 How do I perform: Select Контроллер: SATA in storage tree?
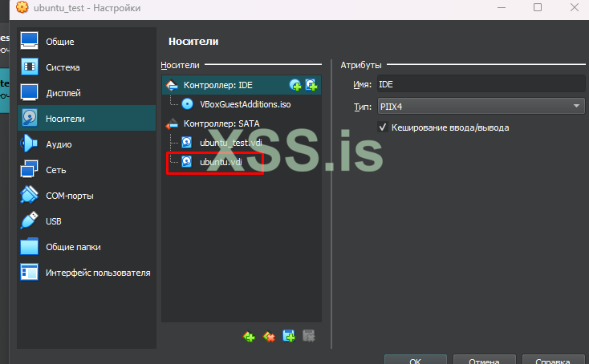point(242,123)
